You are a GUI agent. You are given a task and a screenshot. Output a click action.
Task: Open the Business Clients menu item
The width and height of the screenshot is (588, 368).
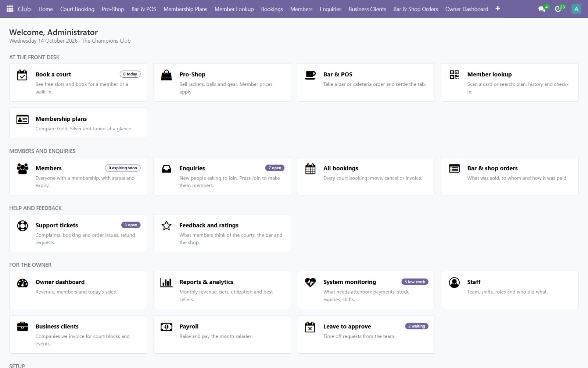point(367,9)
